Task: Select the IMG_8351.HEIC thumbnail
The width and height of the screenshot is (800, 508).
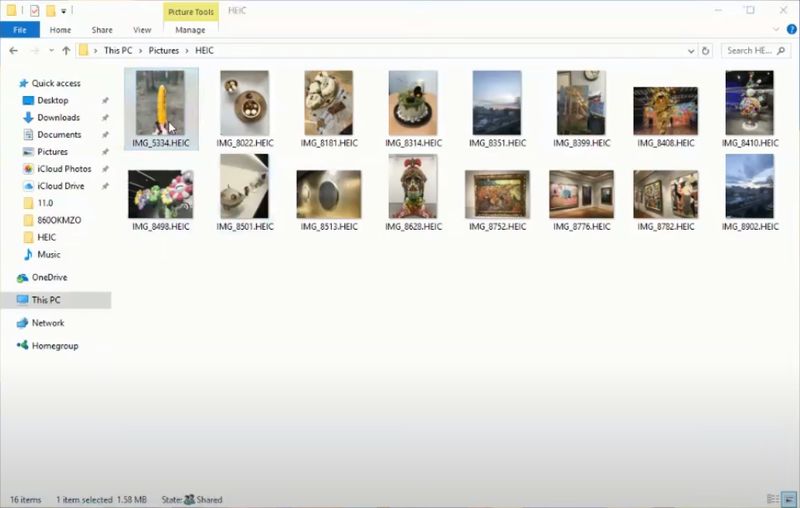Action: (x=497, y=103)
